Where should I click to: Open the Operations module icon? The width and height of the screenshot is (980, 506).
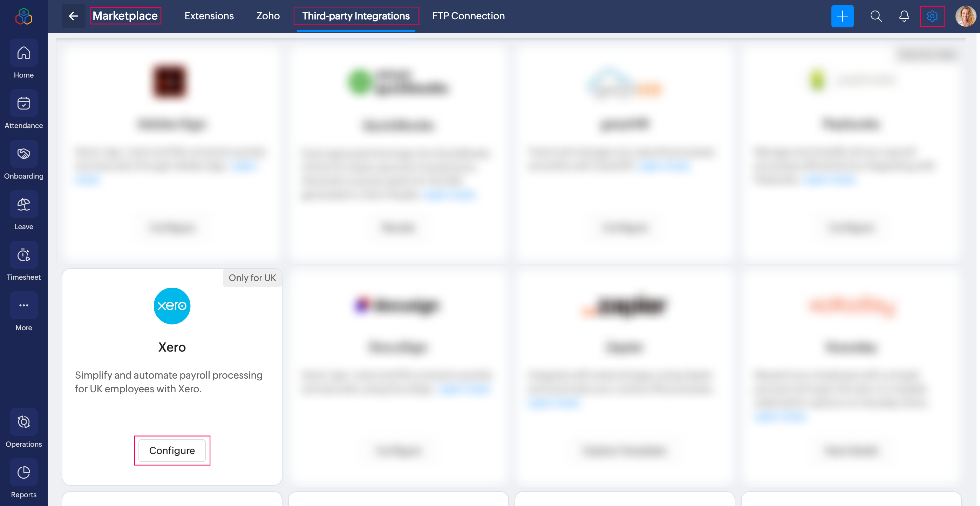(x=23, y=422)
